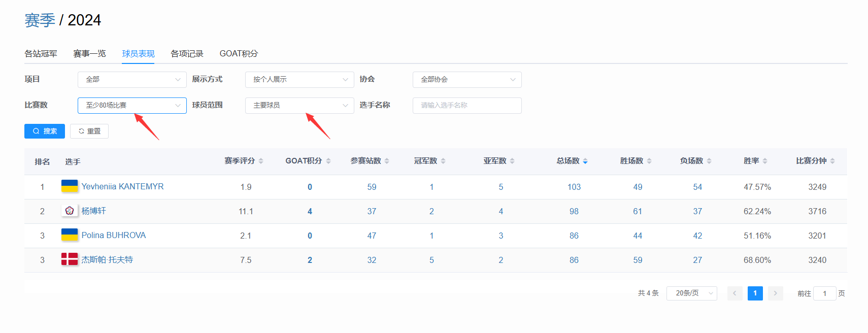Click the blue 搜索 button
The image size is (868, 333).
(45, 131)
